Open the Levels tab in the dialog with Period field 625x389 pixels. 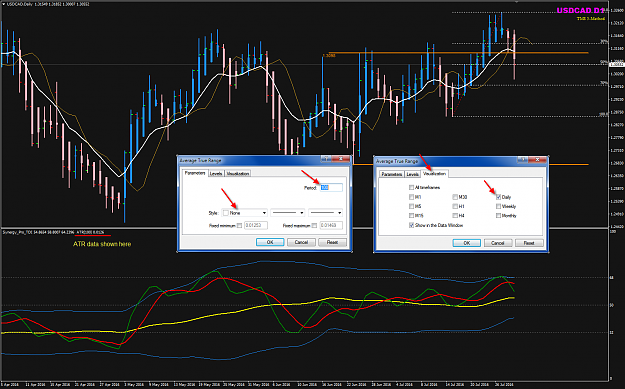[x=216, y=173]
